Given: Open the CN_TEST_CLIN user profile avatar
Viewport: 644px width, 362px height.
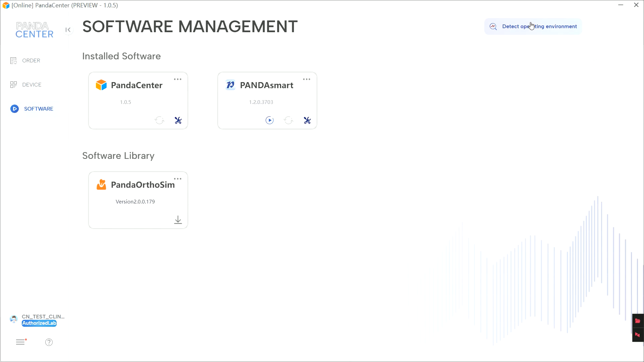Looking at the screenshot, I should pos(14,319).
